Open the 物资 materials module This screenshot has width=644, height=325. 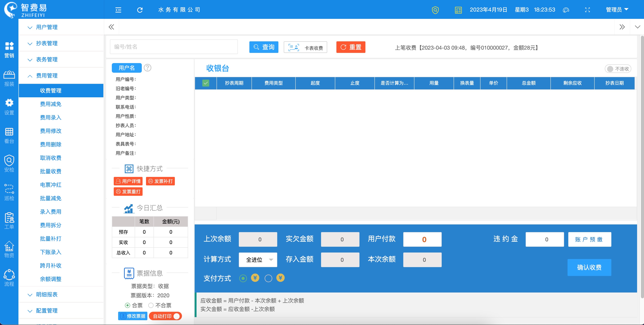[9, 249]
